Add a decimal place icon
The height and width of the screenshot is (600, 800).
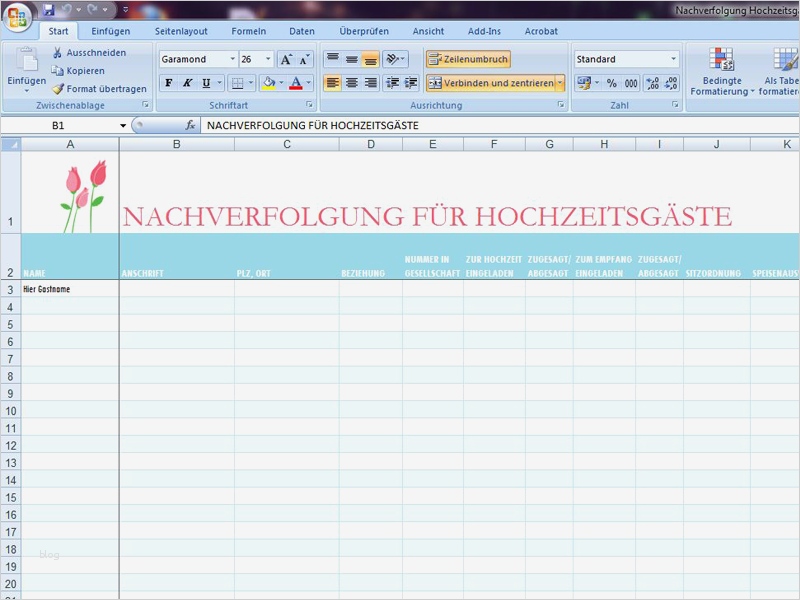point(653,83)
